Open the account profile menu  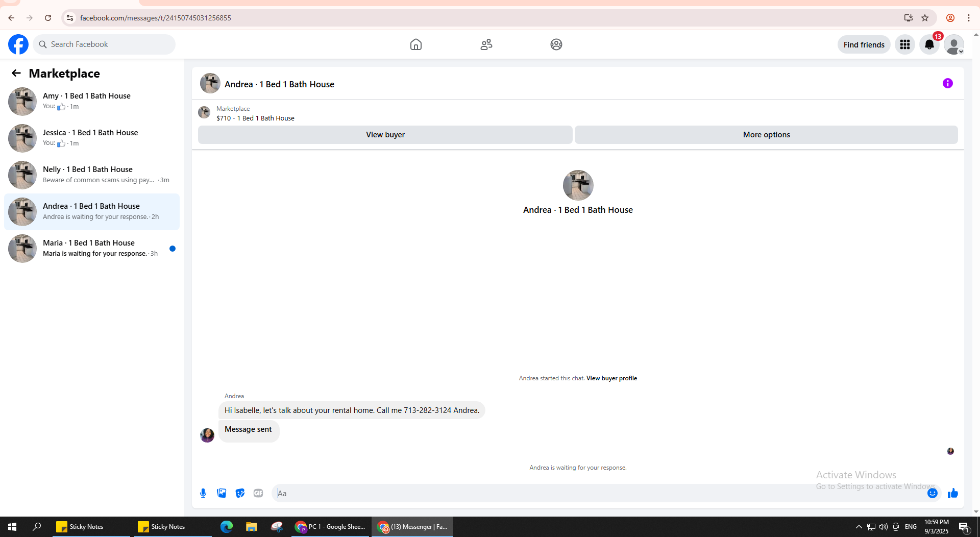[954, 44]
